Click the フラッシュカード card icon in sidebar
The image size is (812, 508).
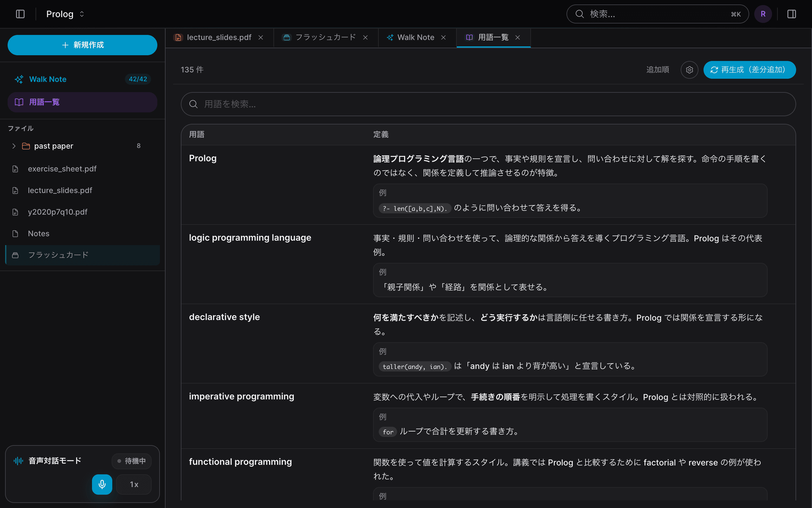pos(15,255)
